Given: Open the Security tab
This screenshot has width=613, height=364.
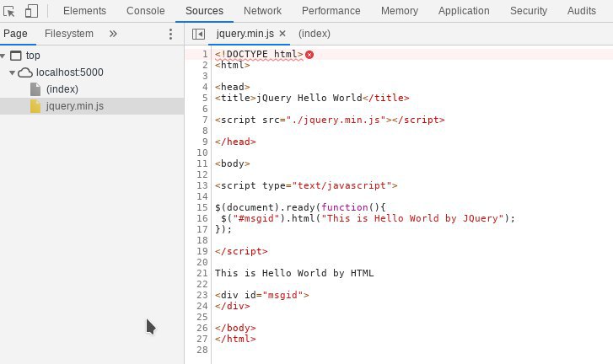Looking at the screenshot, I should 528,11.
